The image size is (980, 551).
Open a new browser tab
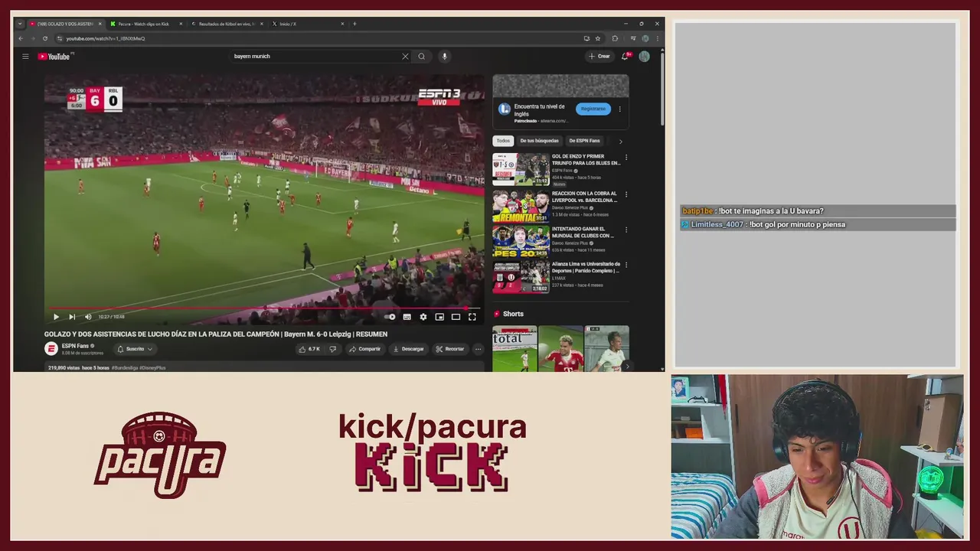click(x=354, y=24)
